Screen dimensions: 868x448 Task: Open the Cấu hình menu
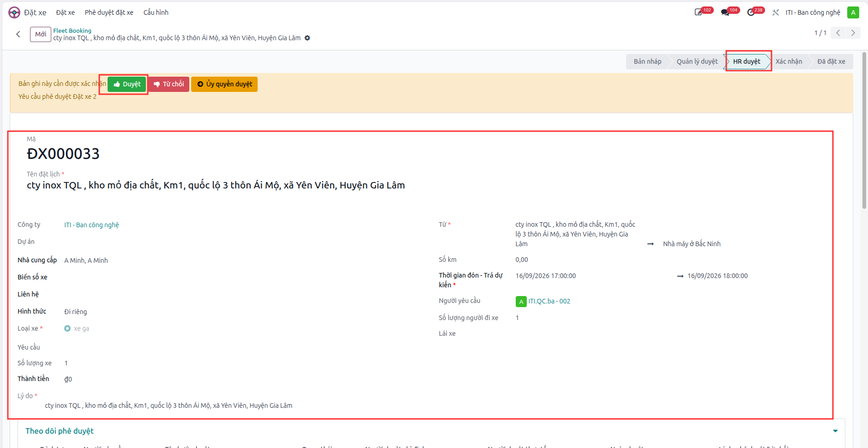156,12
